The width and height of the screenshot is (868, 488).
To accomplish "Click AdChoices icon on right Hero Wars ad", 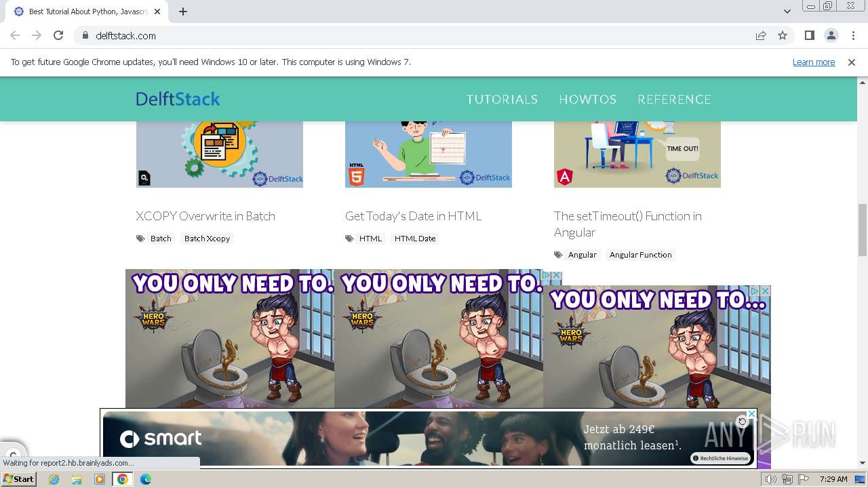I will (754, 291).
